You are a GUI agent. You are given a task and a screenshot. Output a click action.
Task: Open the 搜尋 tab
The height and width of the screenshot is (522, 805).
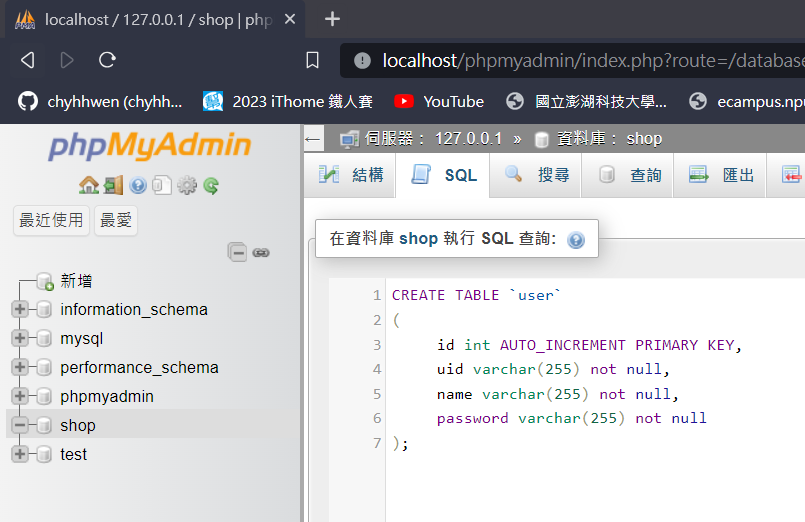tap(536, 175)
